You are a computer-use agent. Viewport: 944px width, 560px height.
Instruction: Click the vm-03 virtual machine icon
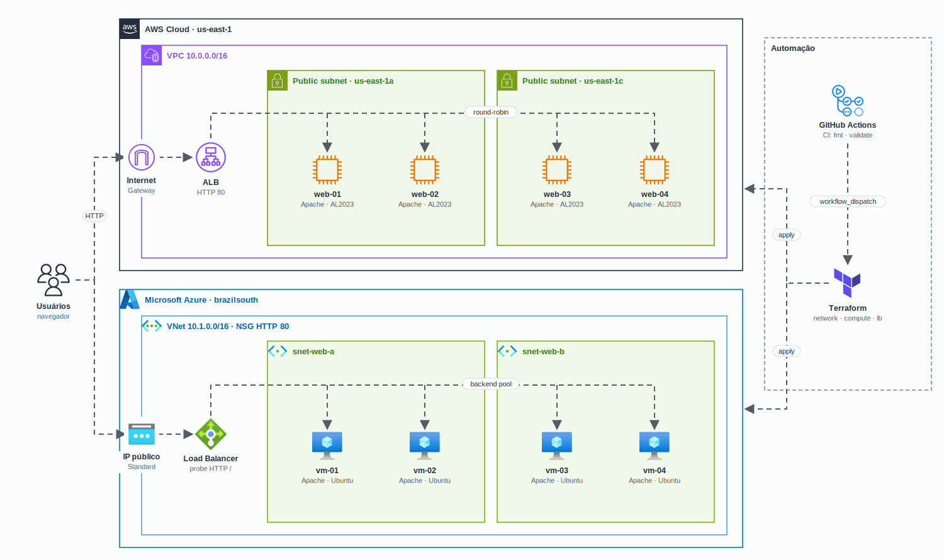[557, 445]
